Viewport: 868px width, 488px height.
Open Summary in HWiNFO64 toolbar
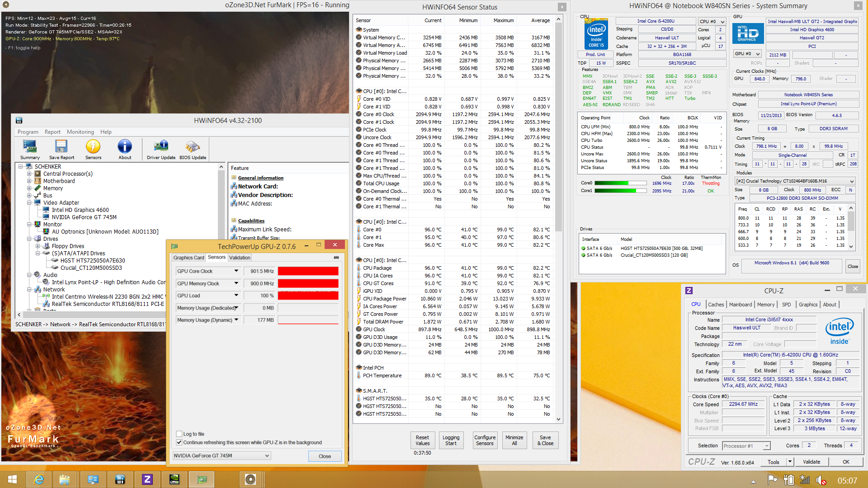pyautogui.click(x=30, y=150)
